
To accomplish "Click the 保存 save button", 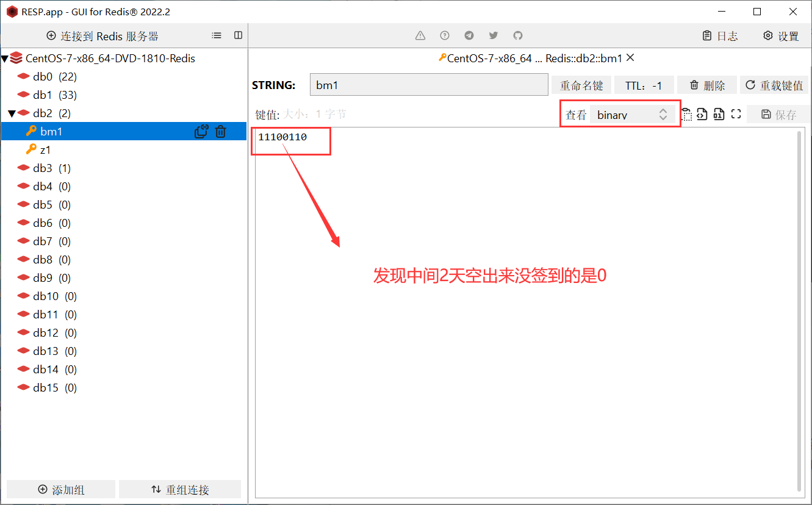I will click(778, 114).
